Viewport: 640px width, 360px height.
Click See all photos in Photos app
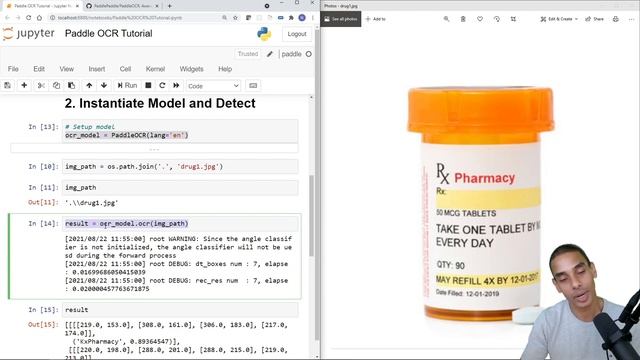click(x=341, y=19)
